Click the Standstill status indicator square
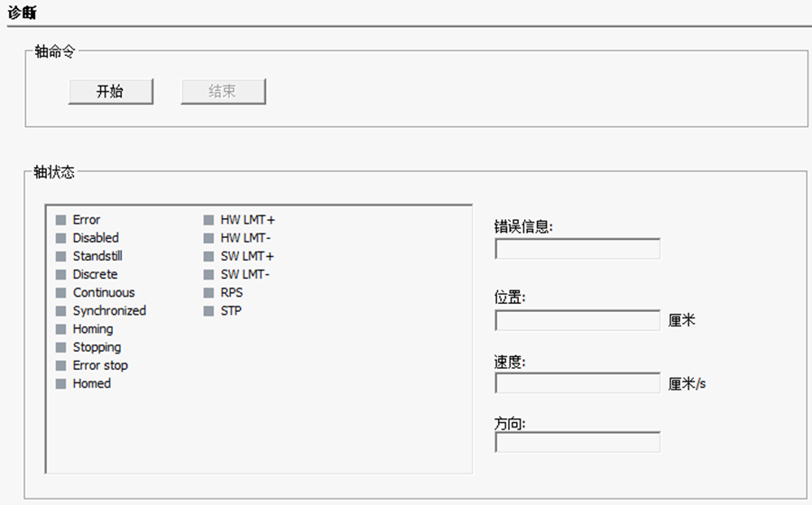The height and width of the screenshot is (505, 812). tap(60, 256)
